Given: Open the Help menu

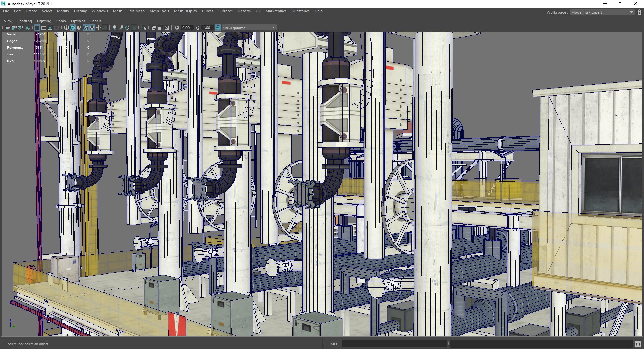Looking at the screenshot, I should coord(319,11).
